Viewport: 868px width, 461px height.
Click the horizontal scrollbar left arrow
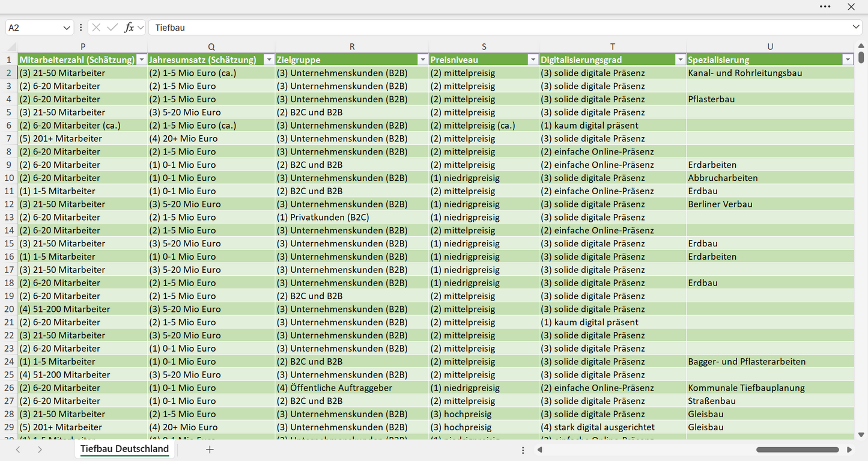(x=540, y=450)
